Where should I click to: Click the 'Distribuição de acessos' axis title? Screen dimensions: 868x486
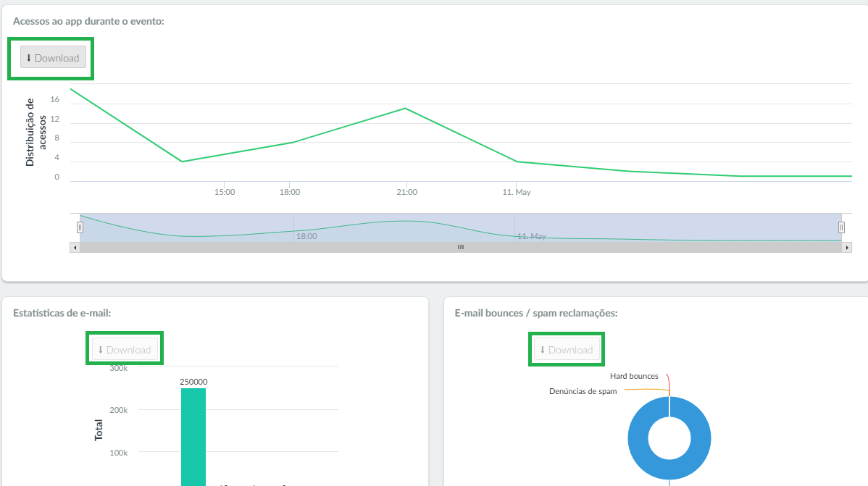pos(36,133)
